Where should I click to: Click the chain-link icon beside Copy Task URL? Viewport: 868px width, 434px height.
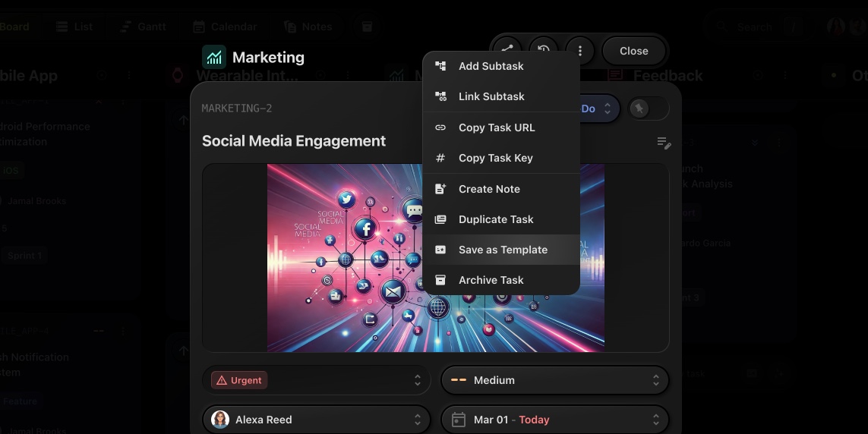(x=440, y=127)
